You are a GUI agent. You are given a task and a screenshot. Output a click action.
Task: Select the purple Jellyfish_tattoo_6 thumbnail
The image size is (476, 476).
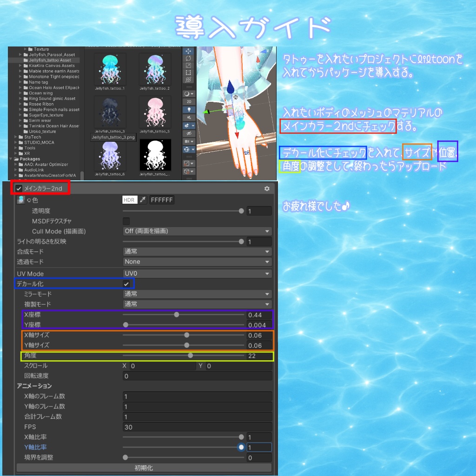(x=110, y=156)
